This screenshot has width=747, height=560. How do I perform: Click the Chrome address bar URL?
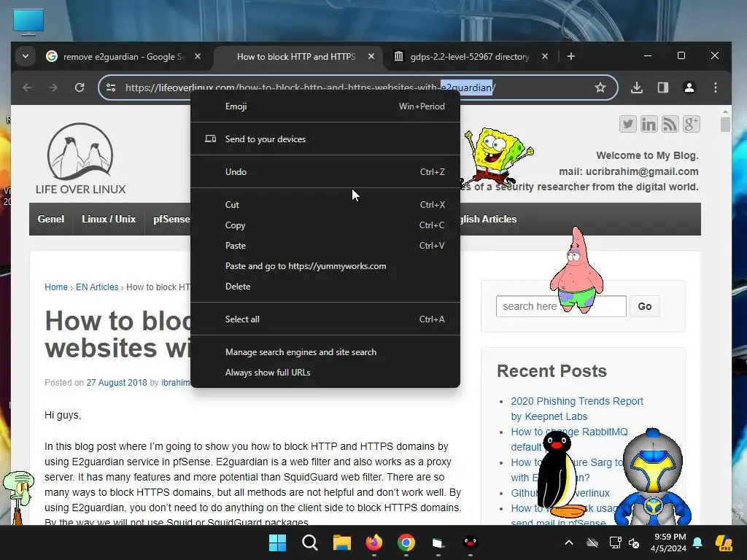pos(309,87)
